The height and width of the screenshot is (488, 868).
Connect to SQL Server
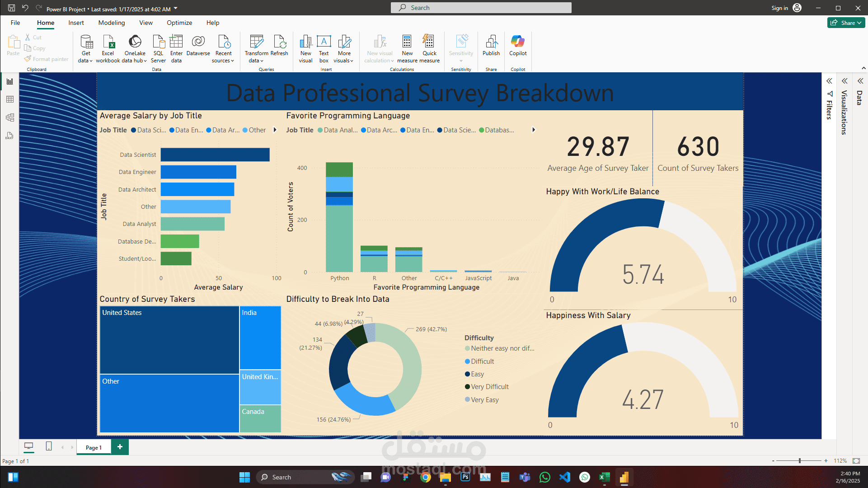[x=158, y=49]
